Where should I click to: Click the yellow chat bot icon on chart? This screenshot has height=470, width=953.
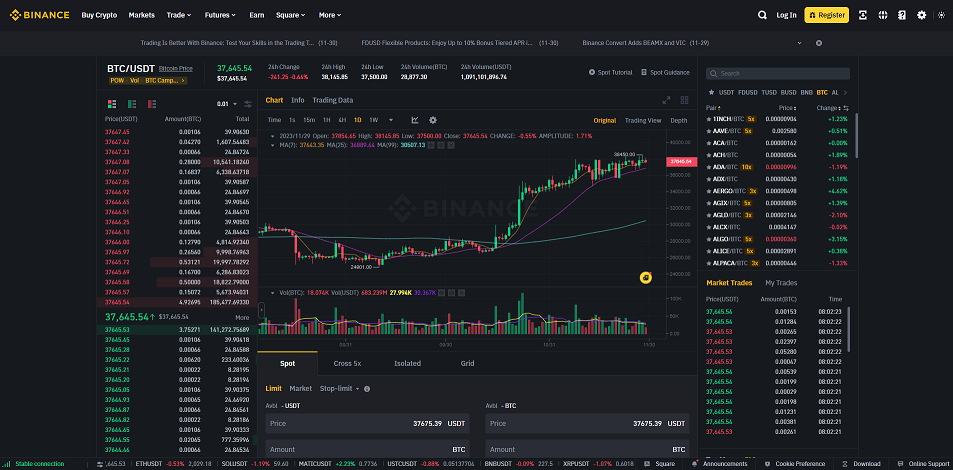tap(645, 278)
